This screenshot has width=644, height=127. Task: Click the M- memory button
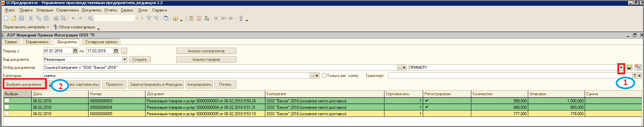coord(231,18)
